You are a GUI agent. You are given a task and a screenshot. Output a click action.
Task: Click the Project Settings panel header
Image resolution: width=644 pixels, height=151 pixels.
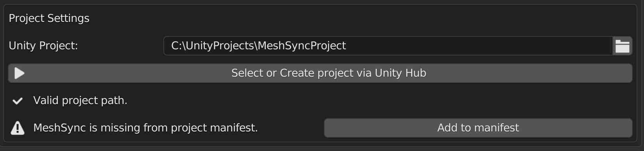click(49, 18)
